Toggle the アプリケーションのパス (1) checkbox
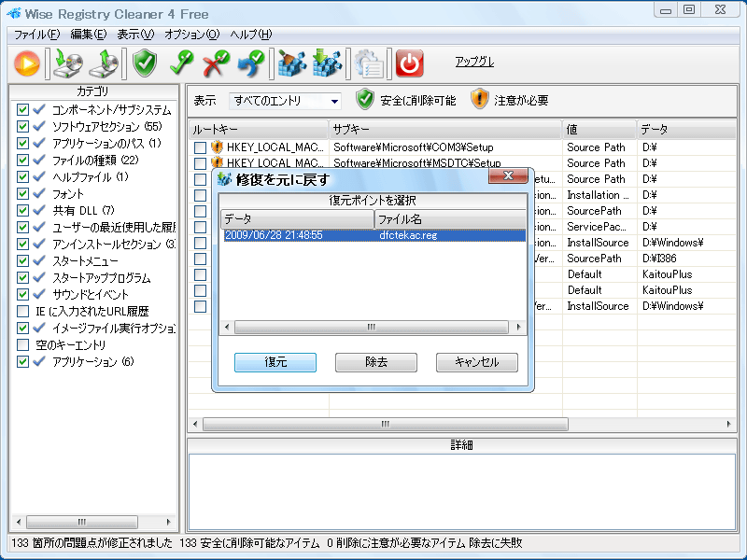Viewport: 747px width, 560px height. click(x=22, y=143)
